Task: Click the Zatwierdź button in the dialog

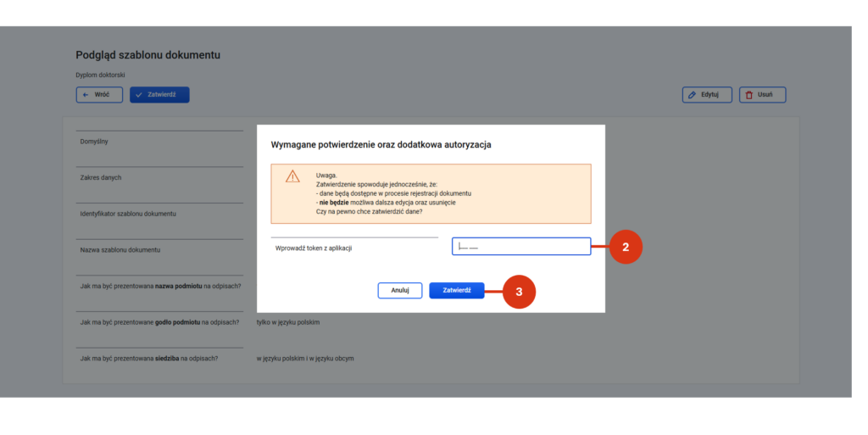Action: 457,291
